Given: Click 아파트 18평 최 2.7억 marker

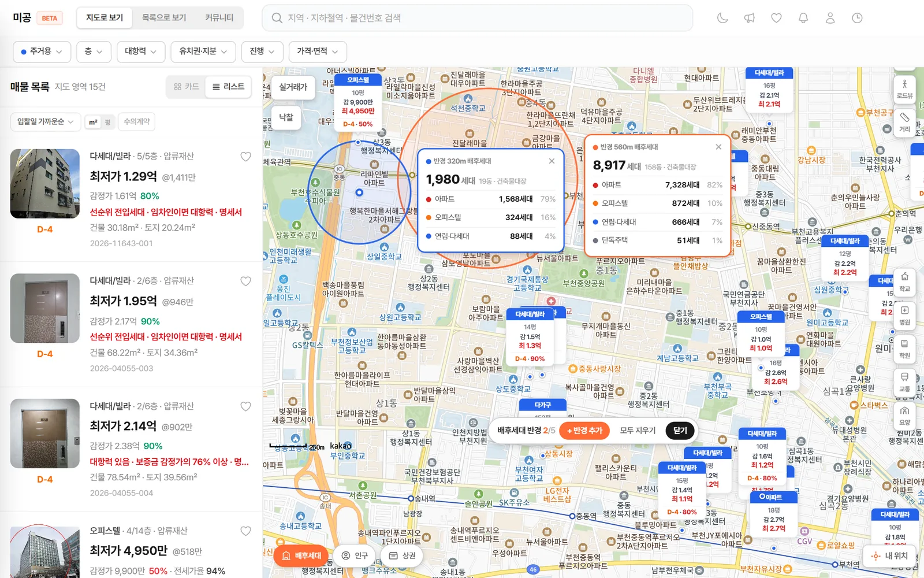Looking at the screenshot, I should pyautogui.click(x=773, y=513).
